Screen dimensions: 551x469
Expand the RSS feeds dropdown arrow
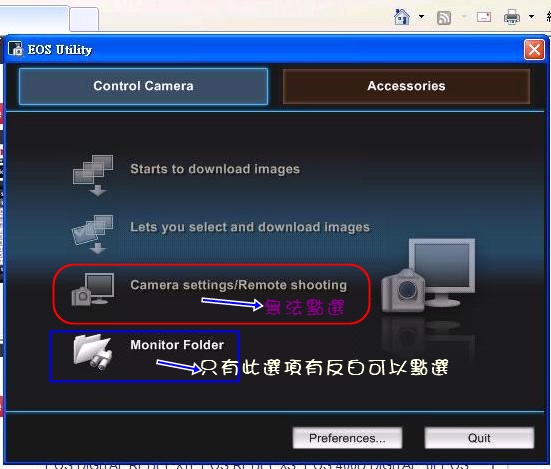coord(464,17)
